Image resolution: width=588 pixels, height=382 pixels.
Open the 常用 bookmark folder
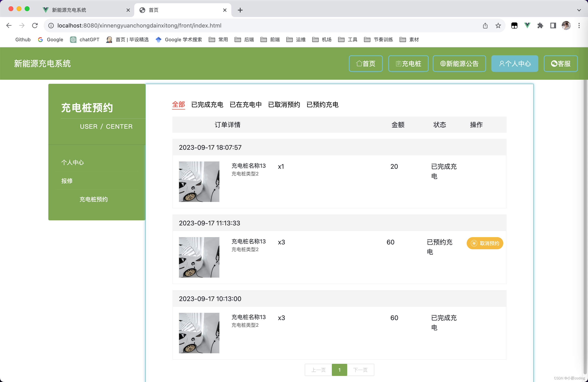pyautogui.click(x=218, y=40)
